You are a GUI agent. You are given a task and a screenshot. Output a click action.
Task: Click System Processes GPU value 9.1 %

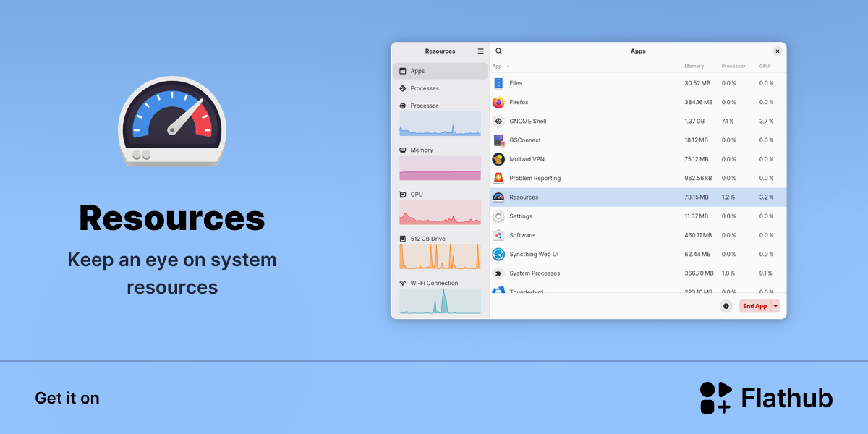766,273
